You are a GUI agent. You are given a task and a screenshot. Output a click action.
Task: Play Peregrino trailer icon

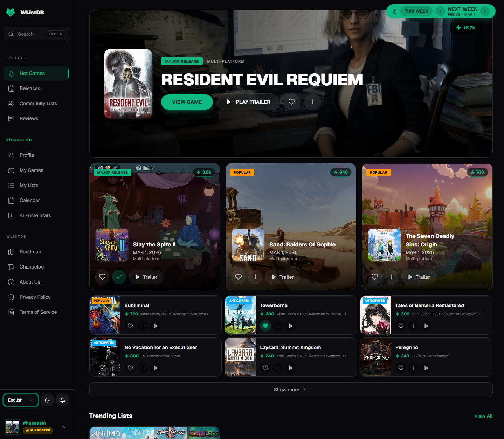tap(426, 368)
